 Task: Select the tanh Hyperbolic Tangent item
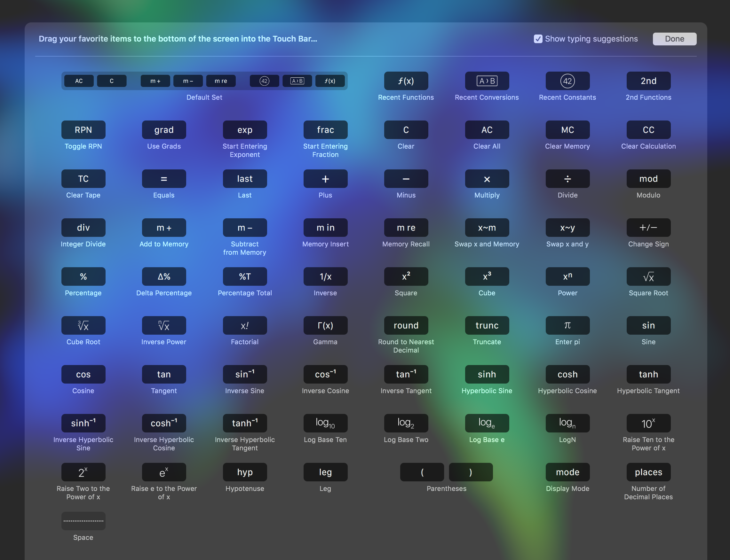coord(648,374)
